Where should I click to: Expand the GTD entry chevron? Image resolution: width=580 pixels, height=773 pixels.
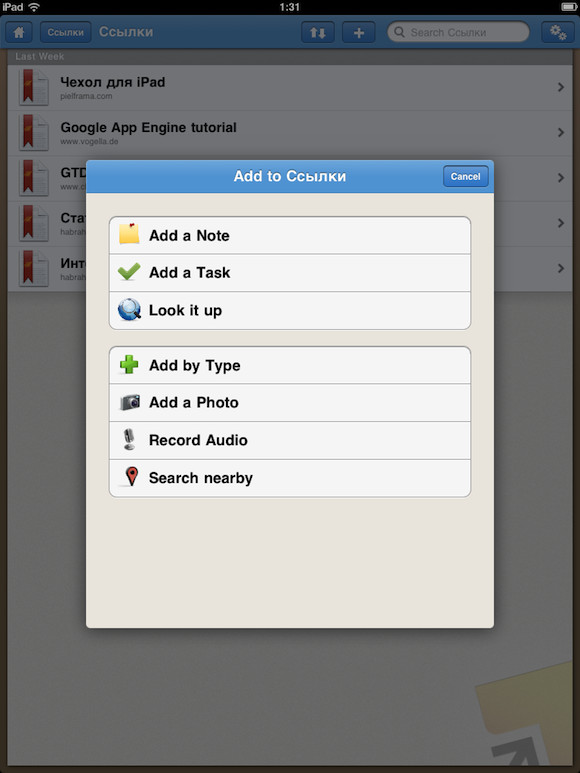point(560,178)
